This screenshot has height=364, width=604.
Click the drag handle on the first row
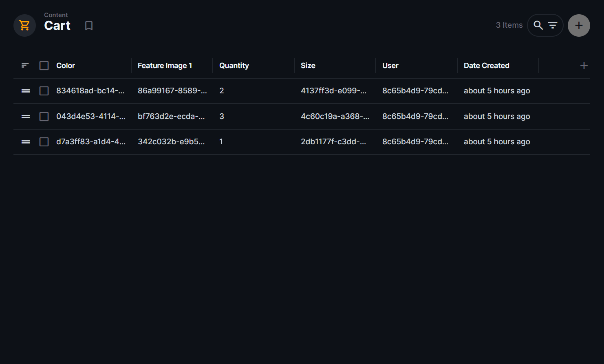[x=25, y=90]
